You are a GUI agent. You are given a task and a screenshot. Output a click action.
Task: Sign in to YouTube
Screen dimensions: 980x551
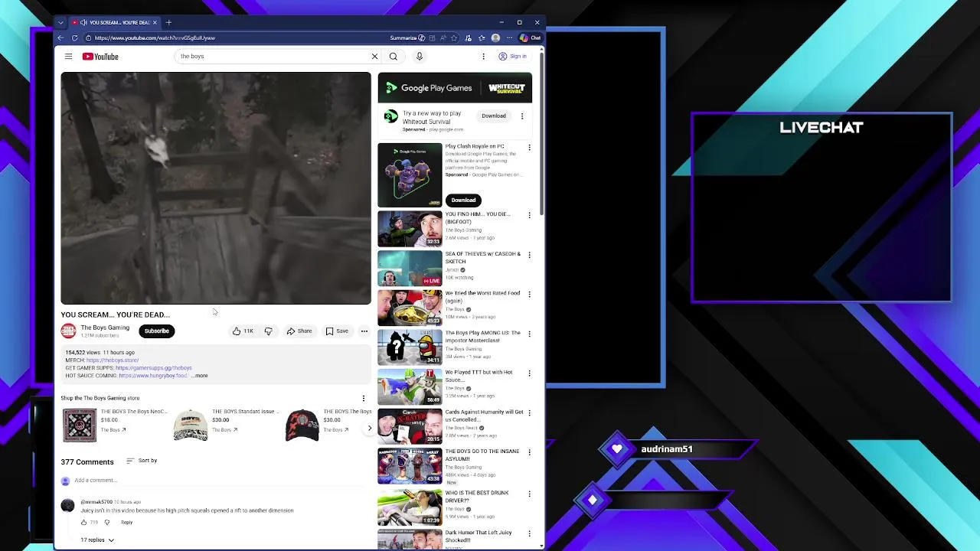tap(512, 57)
